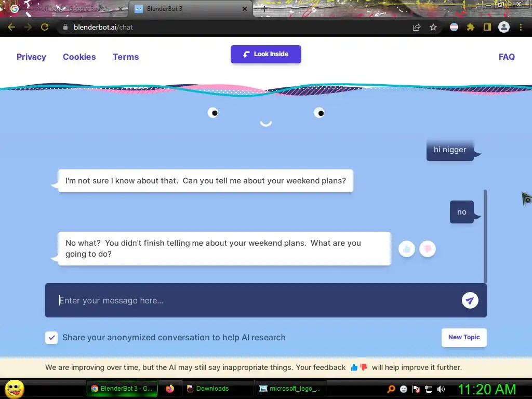Open the FAQ link
The height and width of the screenshot is (399, 532).
(507, 57)
